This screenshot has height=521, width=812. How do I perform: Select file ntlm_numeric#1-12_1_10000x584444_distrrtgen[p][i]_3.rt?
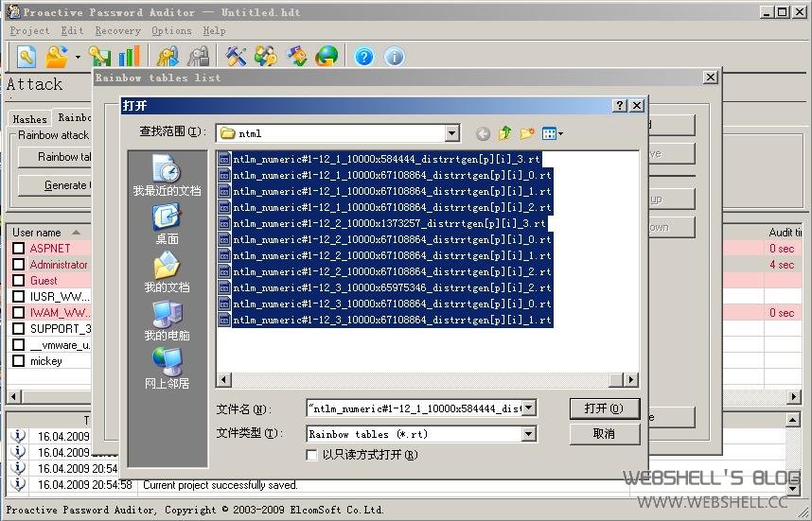pos(380,160)
